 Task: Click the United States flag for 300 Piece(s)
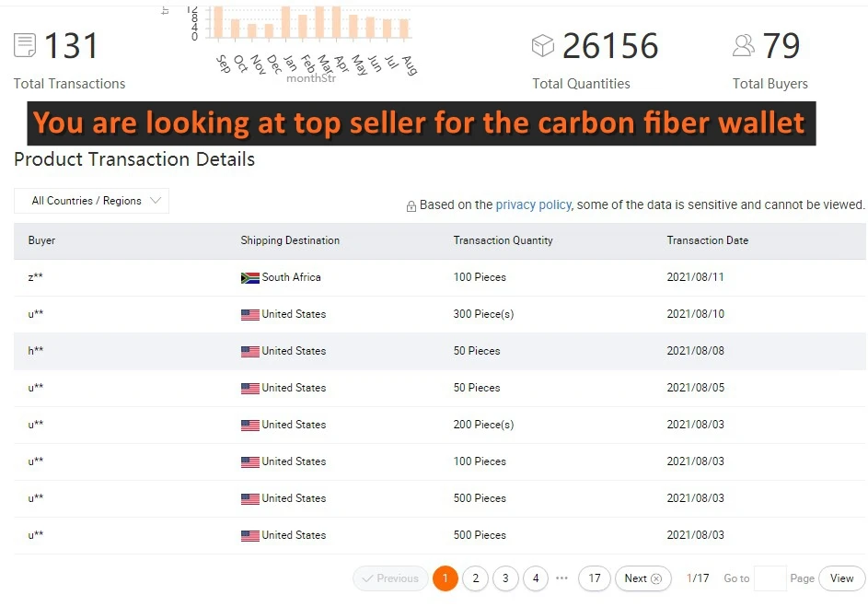249,314
